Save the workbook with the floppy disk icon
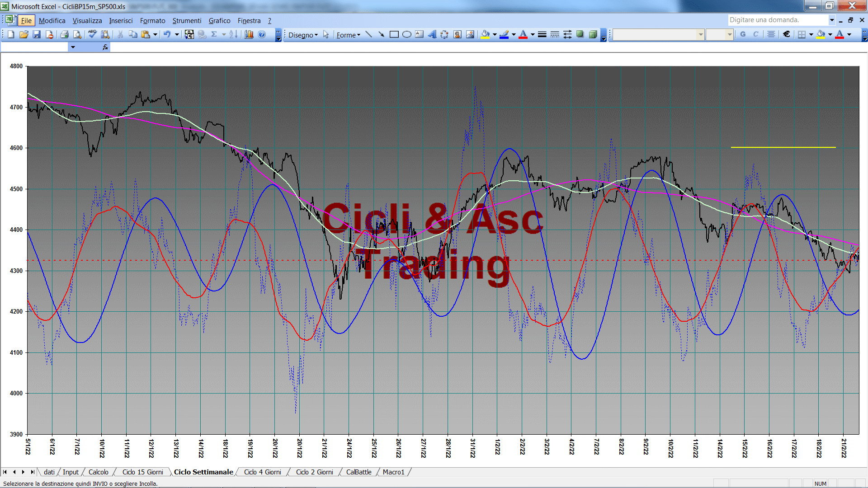 (37, 34)
